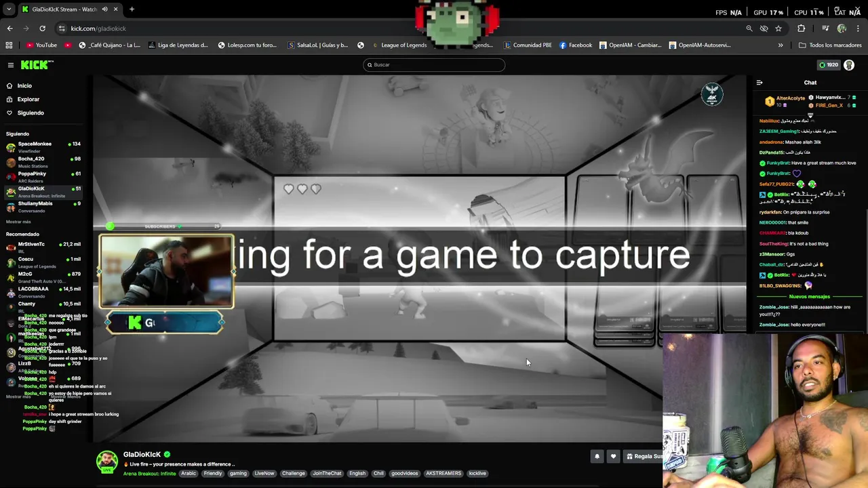Screen dimensions: 868x488
Task: Click the kicklive stream tag
Action: [477, 474]
